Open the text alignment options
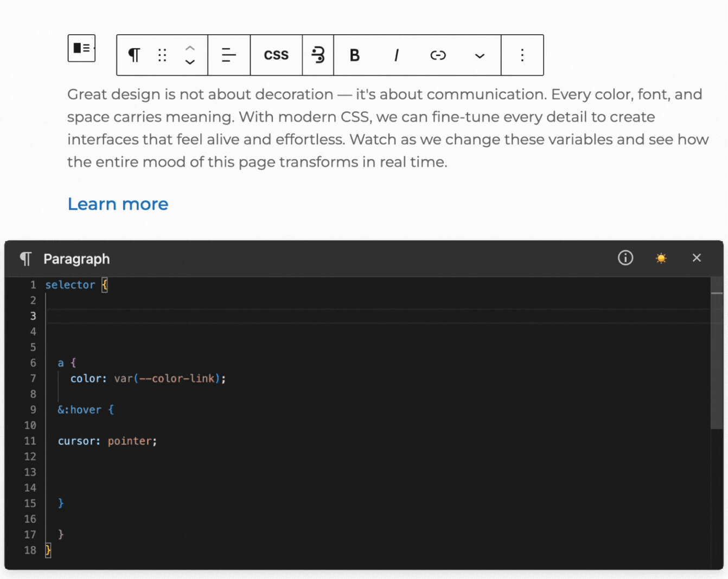This screenshot has width=728, height=579. click(229, 55)
